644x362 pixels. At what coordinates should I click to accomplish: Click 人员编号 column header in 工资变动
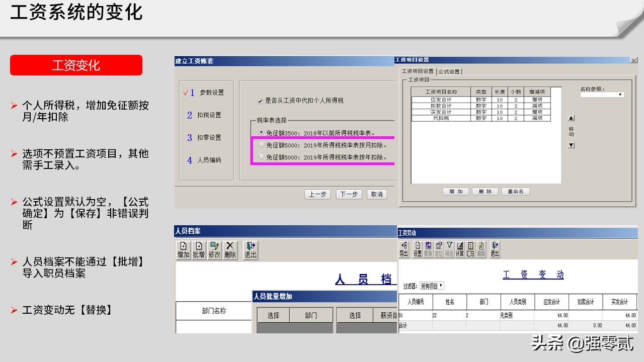(416, 302)
